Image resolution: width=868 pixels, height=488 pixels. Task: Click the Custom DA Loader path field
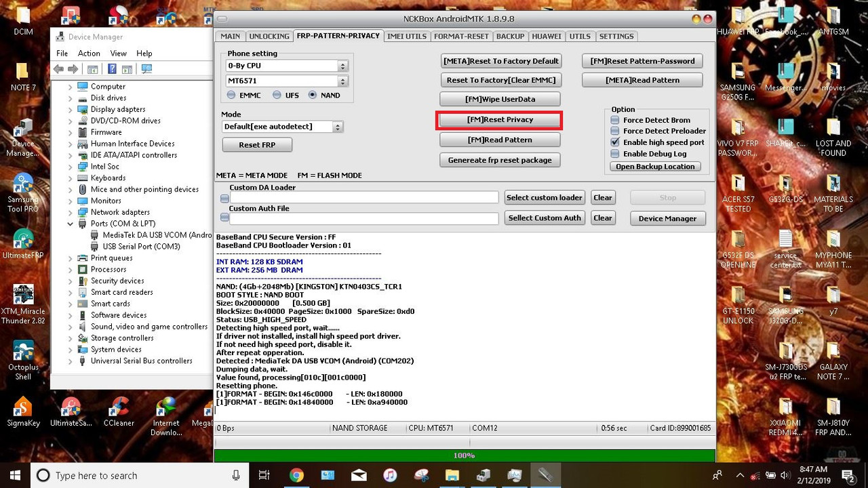364,198
